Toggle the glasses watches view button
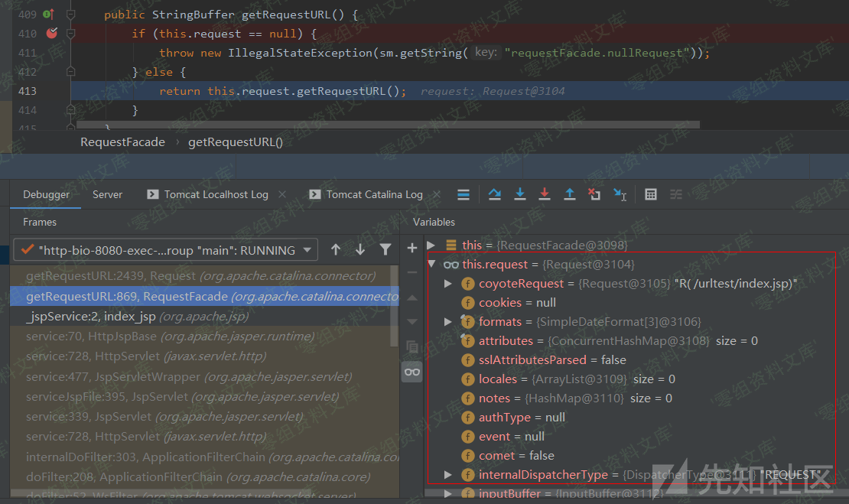 point(412,372)
